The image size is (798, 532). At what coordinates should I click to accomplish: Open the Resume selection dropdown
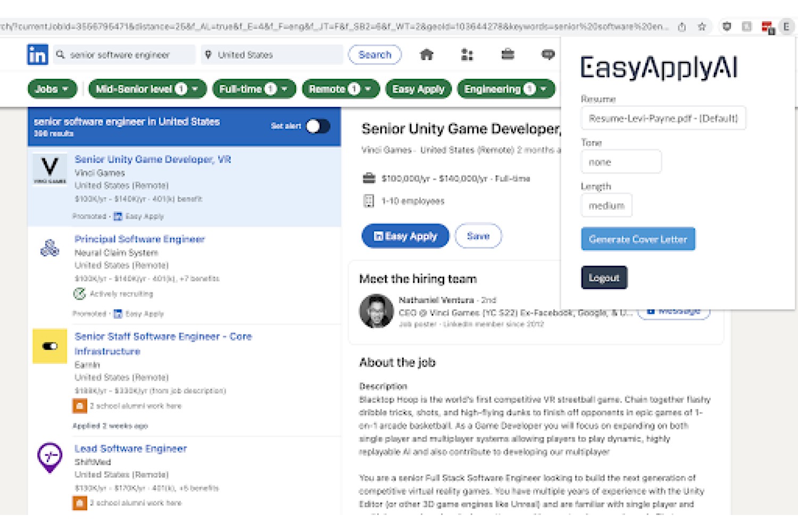[663, 118]
